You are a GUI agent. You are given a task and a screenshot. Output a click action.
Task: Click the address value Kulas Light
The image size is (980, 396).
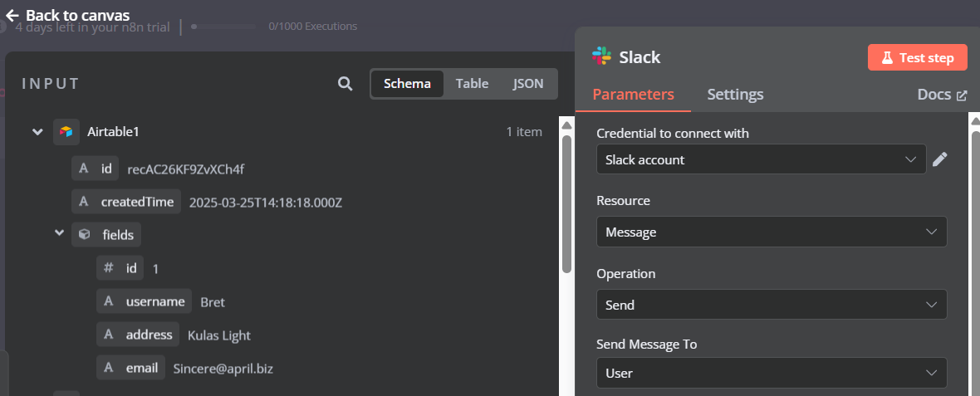pyautogui.click(x=219, y=335)
